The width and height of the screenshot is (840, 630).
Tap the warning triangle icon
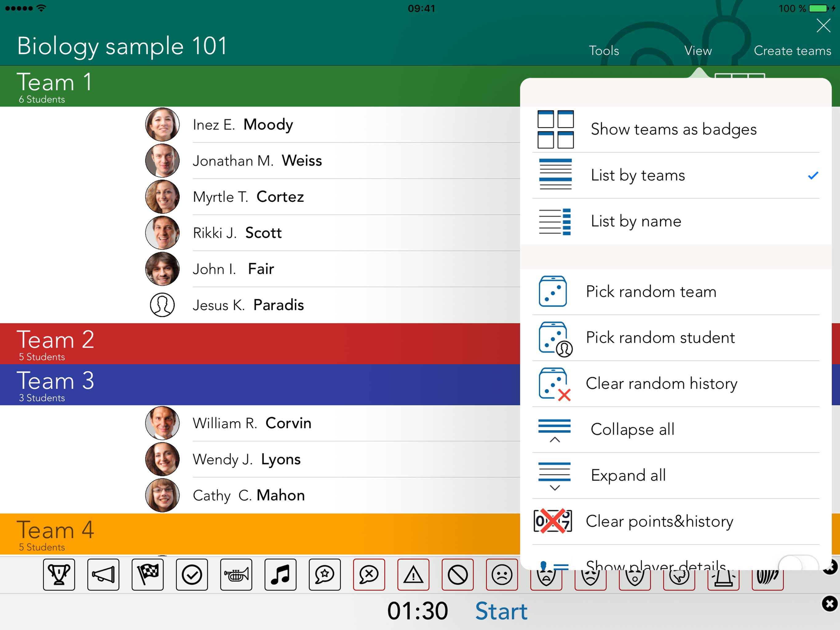pos(413,574)
